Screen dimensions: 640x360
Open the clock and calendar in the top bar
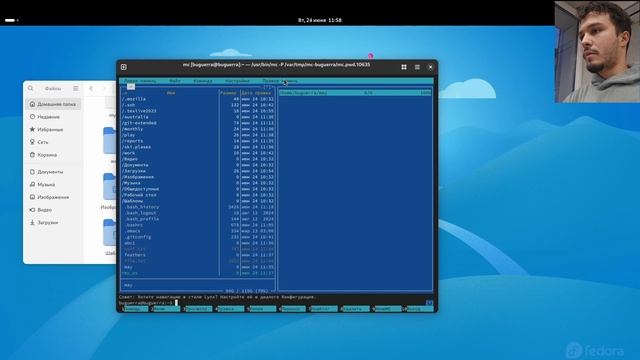[320, 20]
